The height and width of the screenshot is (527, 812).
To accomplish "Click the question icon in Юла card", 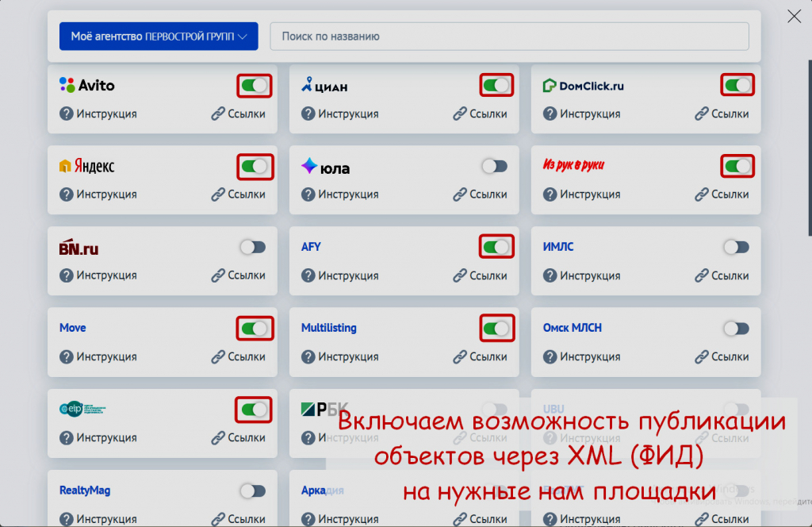I will 308,194.
